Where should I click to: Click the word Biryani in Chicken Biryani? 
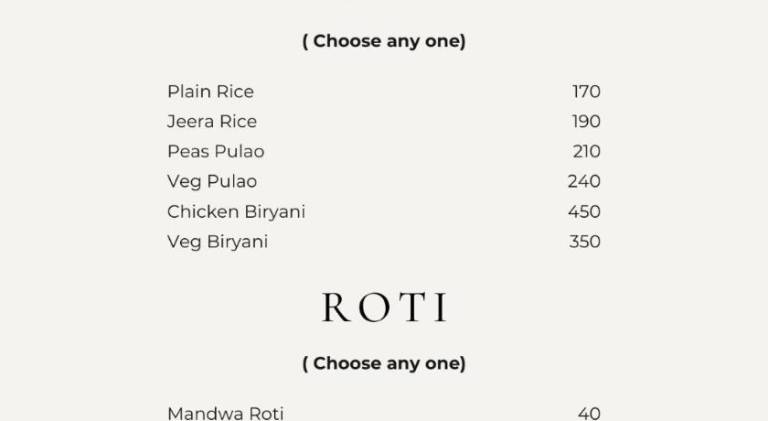275,212
